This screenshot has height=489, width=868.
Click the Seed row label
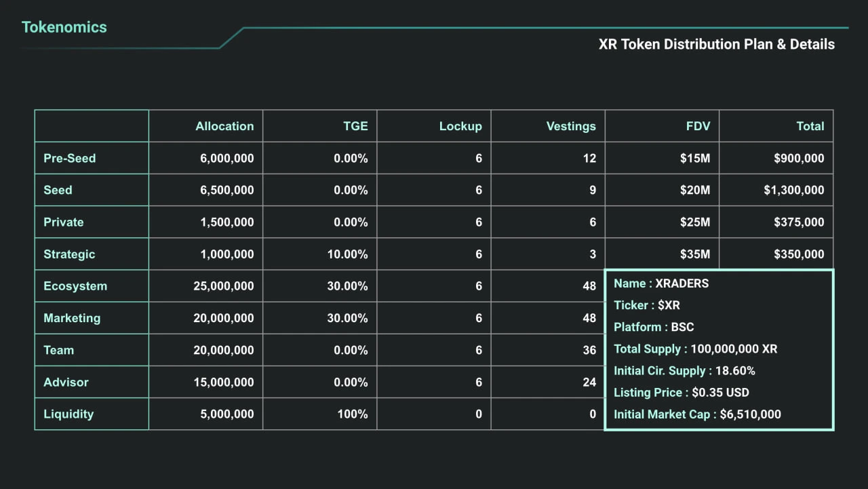pos(58,190)
